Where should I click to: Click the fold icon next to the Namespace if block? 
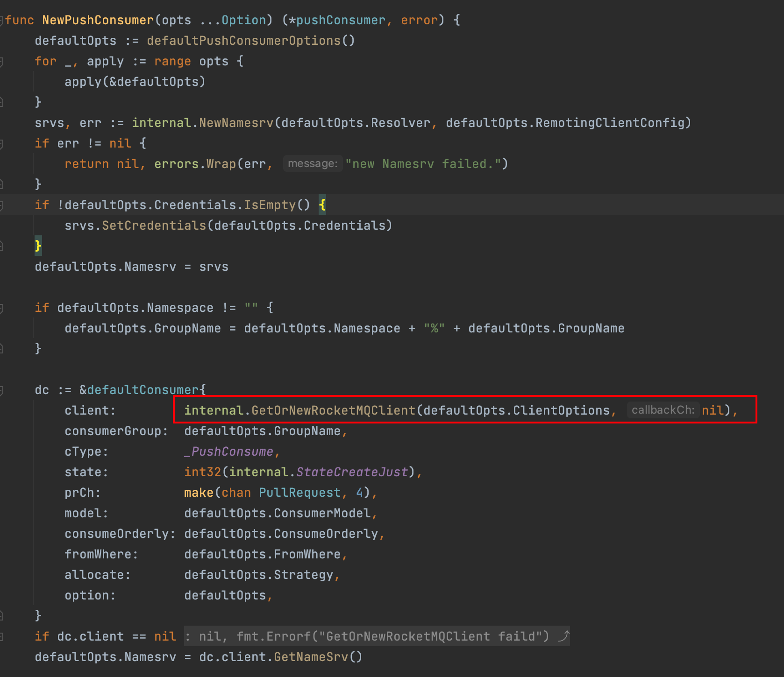point(3,307)
